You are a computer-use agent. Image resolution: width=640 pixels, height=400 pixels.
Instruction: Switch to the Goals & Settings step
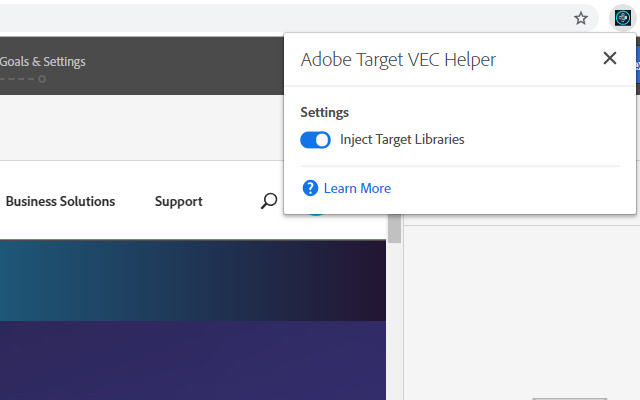pyautogui.click(x=43, y=62)
